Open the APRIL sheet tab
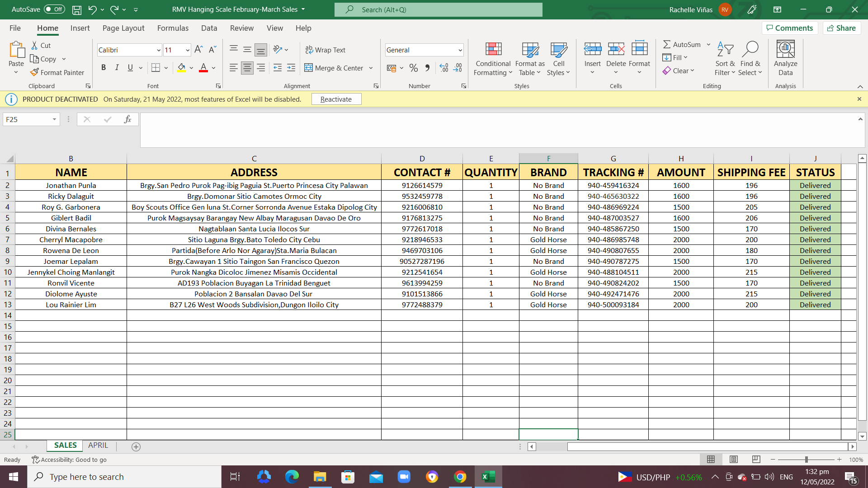This screenshot has height=488, width=868. coord(98,445)
